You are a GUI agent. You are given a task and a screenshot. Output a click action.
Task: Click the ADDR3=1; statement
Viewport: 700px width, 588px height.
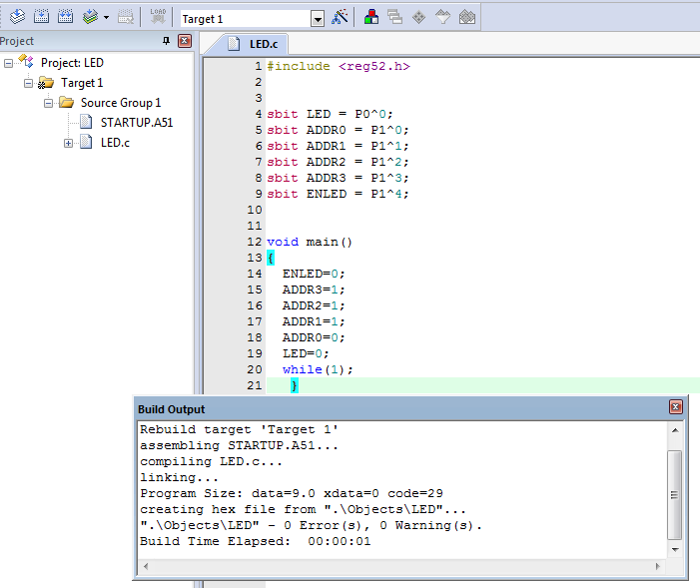tap(314, 290)
